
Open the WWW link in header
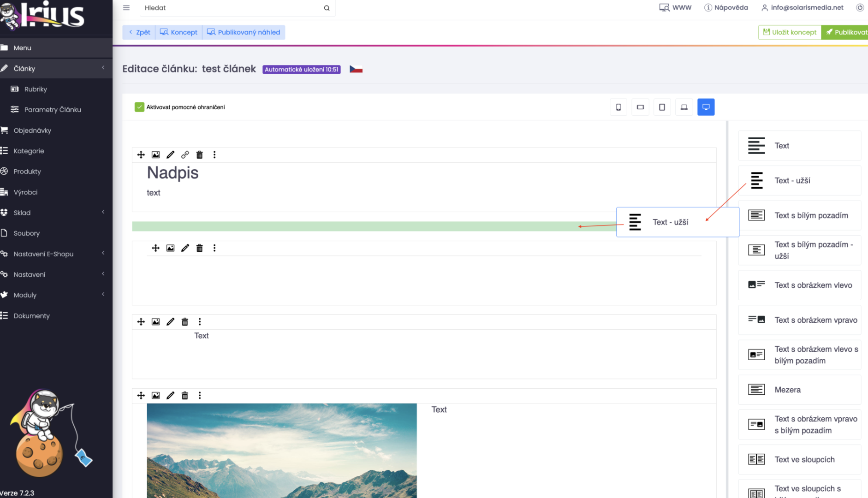point(675,7)
